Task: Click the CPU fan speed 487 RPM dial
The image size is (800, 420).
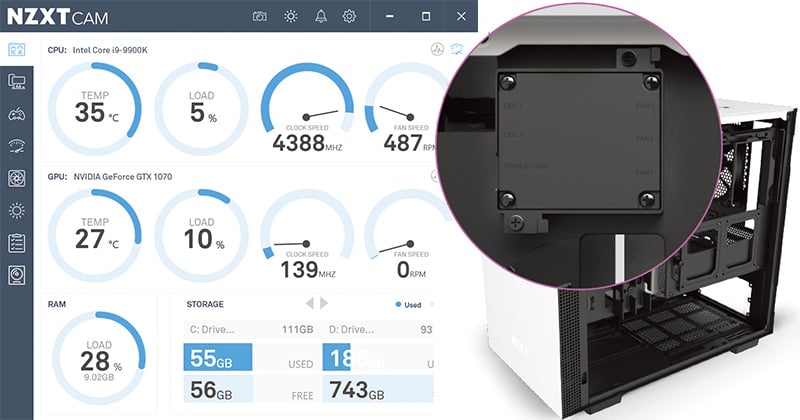Action: [408, 109]
